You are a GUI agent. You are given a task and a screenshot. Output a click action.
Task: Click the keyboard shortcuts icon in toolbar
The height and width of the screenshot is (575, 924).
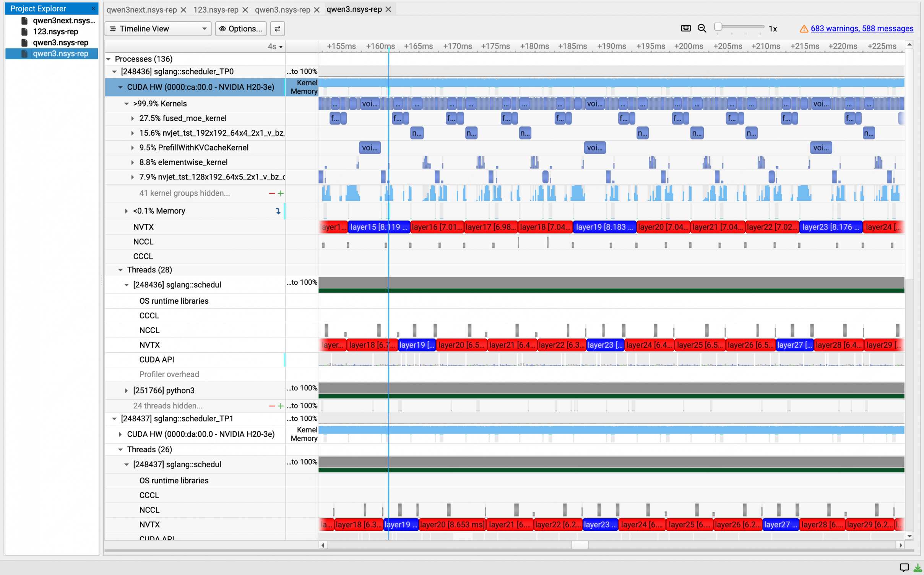(686, 28)
